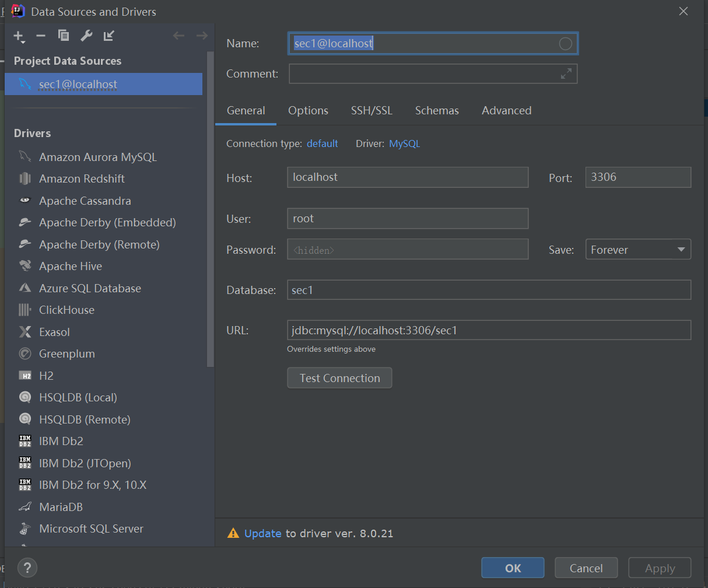Click into the Database field
The height and width of the screenshot is (588, 708).
click(489, 290)
